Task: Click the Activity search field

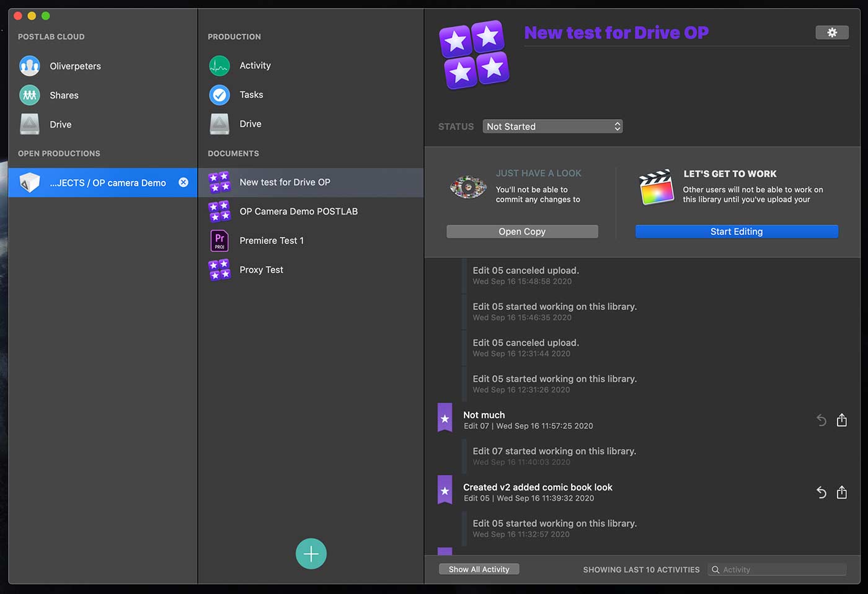Action: [x=777, y=569]
